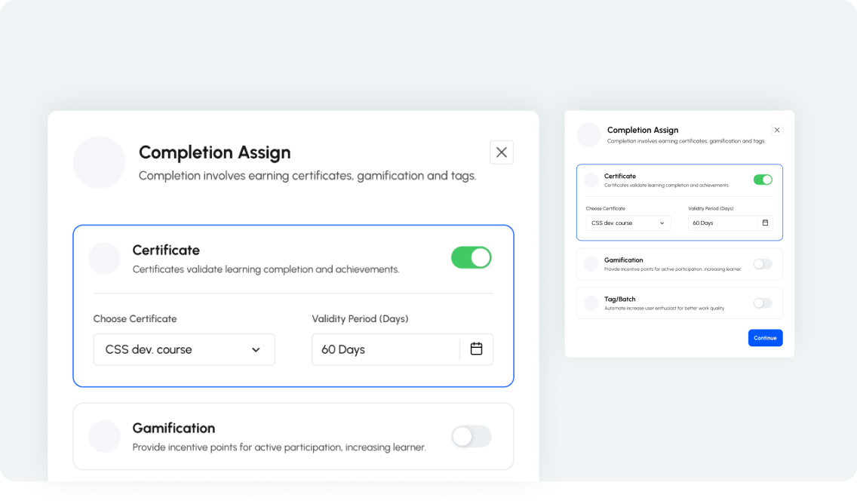Viewport: 857px width, 504px height.
Task: Enable the Gamification toggle in large dialog
Action: click(472, 436)
